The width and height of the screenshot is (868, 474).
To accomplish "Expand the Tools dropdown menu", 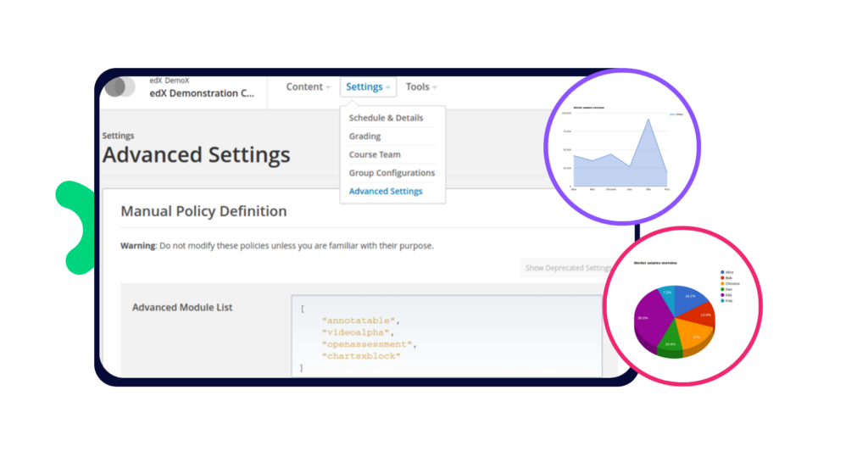I will point(420,86).
